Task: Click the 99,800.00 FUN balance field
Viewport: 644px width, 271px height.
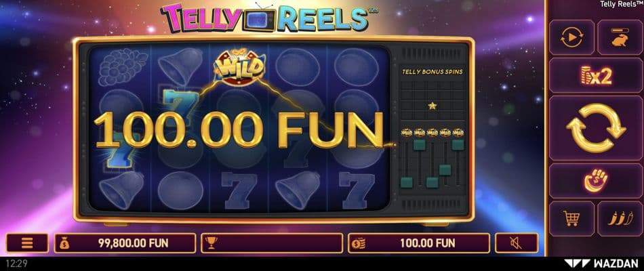Action: 125,243
